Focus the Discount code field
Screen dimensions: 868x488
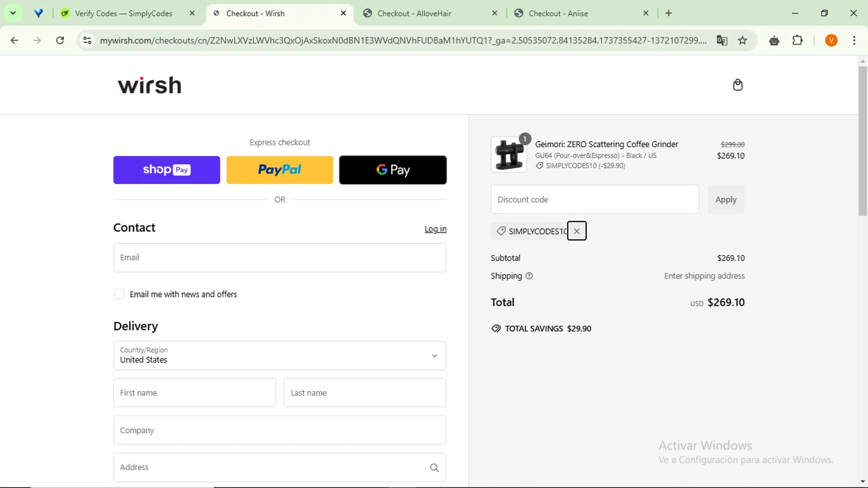(x=595, y=200)
